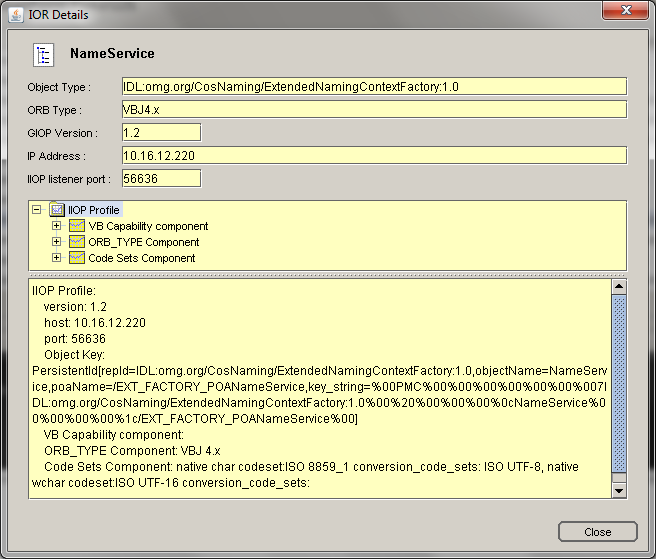Image resolution: width=656 pixels, height=559 pixels.
Task: Click the 'IOR Details' window title
Action: pyautogui.click(x=58, y=15)
